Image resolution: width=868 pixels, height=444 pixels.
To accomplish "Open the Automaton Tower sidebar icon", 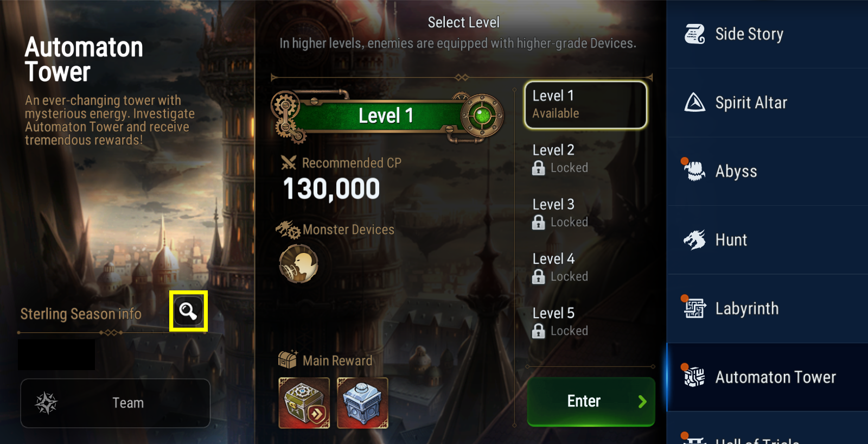I will click(694, 377).
